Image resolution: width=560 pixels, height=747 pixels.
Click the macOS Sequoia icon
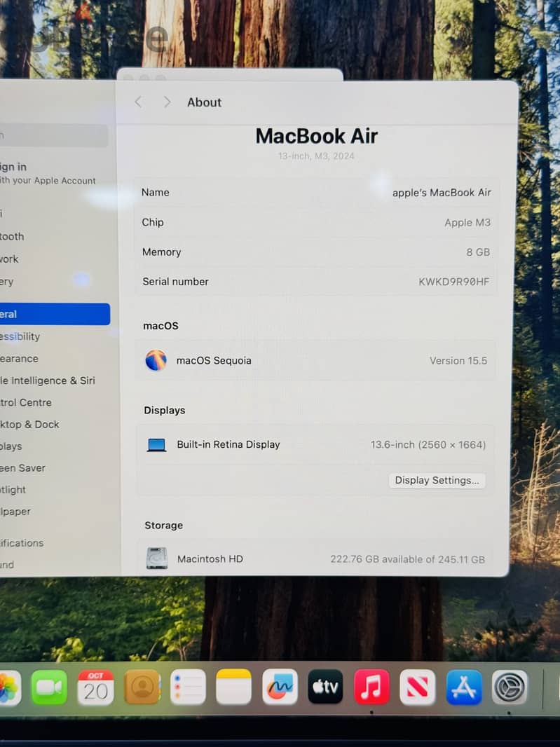(x=156, y=360)
